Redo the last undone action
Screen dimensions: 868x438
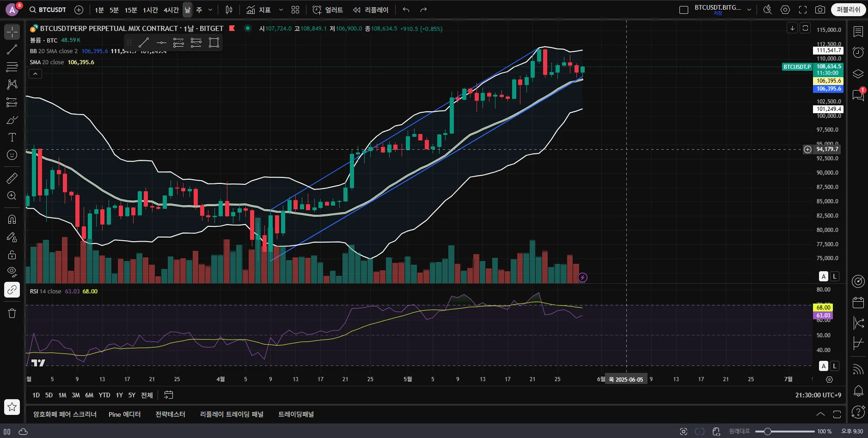(x=423, y=10)
